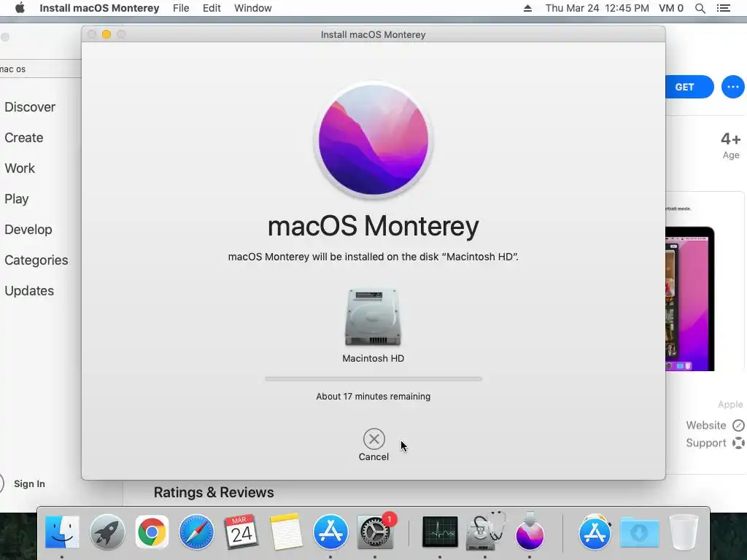The width and height of the screenshot is (747, 560).
Task: Open Play in App Store sidebar
Action: tap(17, 199)
